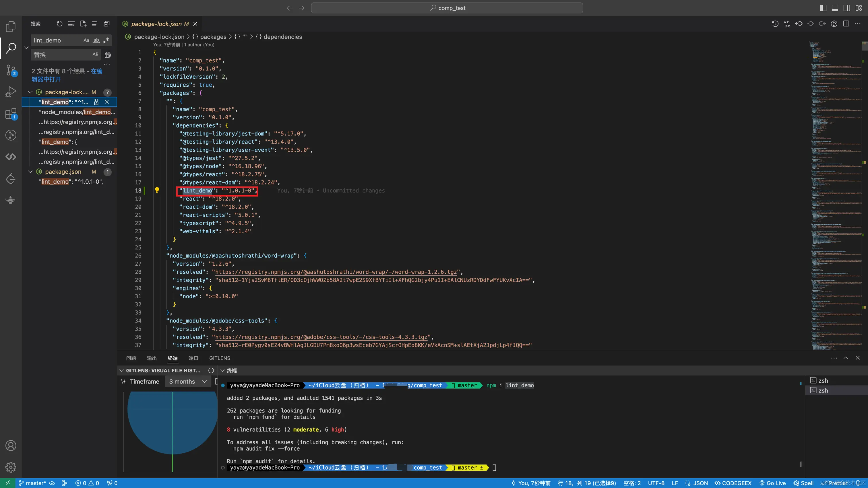The image size is (868, 488).
Task: Toggle Match Case in search box
Action: (86, 40)
